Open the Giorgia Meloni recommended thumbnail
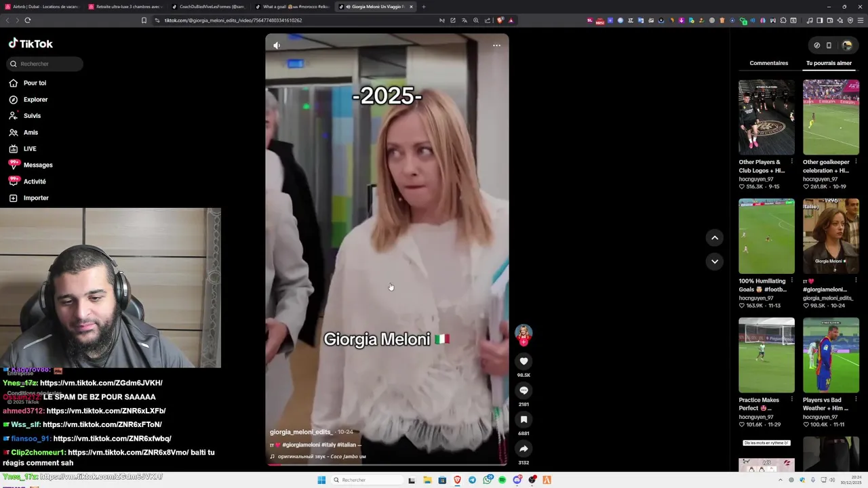Image resolution: width=868 pixels, height=488 pixels. [x=831, y=236]
